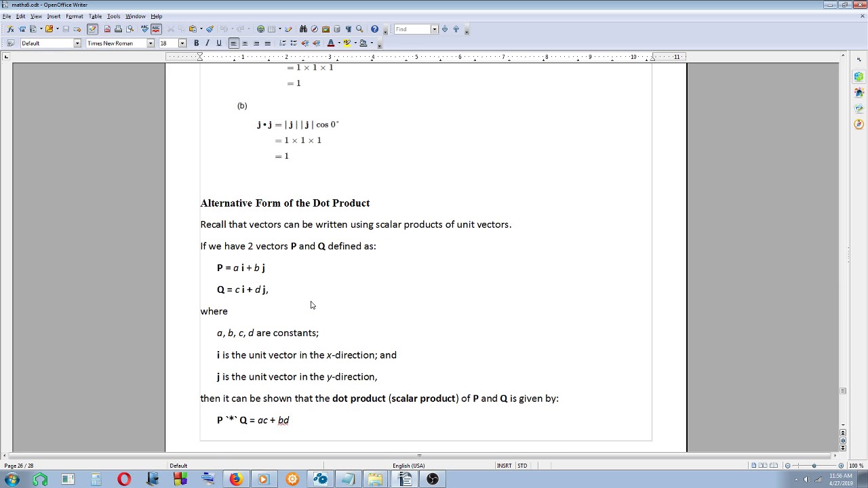This screenshot has height=488, width=868.
Task: Turn on Numbering list icon
Action: pyautogui.click(x=283, y=43)
